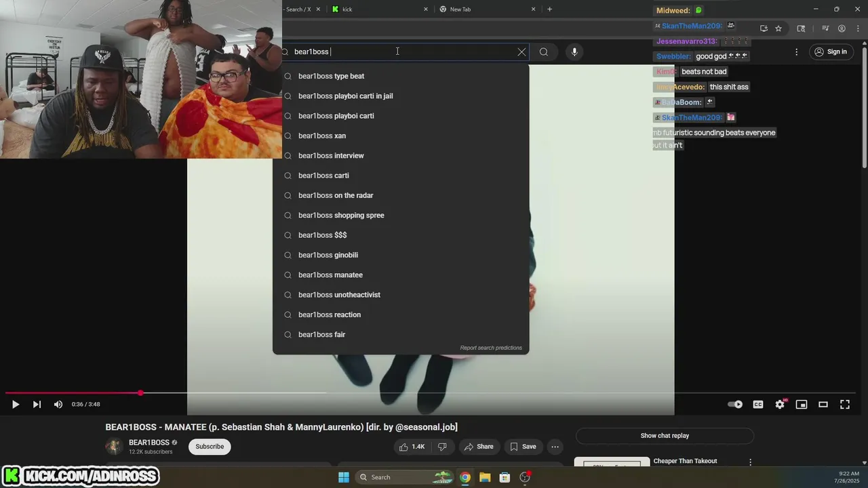Enable theater mode
The height and width of the screenshot is (488, 868).
point(823,405)
